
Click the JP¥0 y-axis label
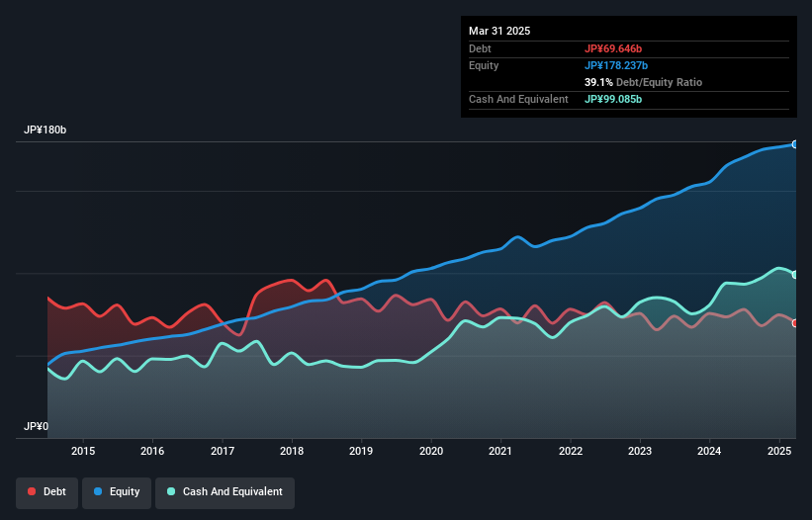click(37, 427)
